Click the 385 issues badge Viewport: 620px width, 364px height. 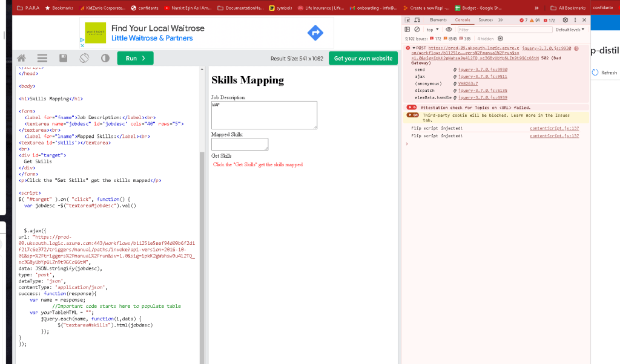click(464, 39)
